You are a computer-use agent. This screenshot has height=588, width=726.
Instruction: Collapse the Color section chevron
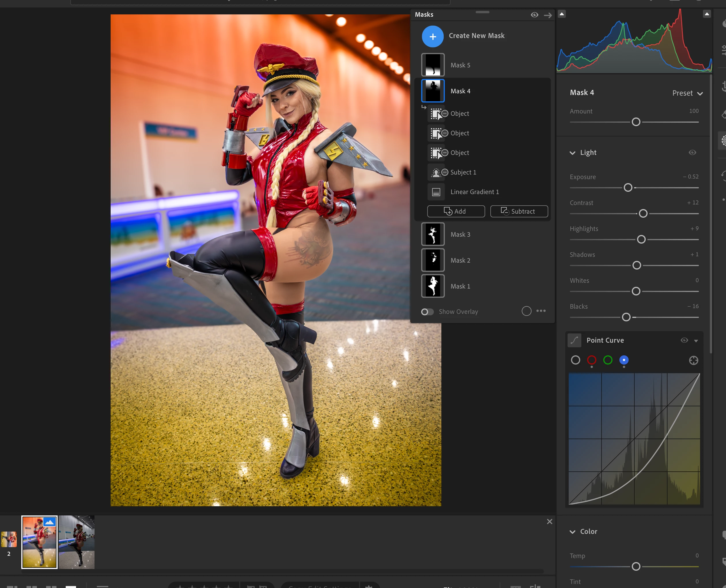coord(572,532)
